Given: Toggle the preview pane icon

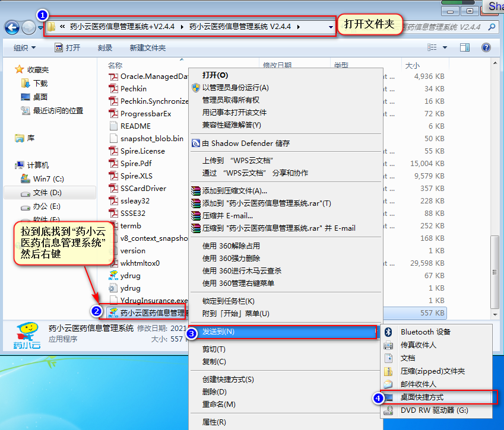Looking at the screenshot, I should tap(464, 48).
